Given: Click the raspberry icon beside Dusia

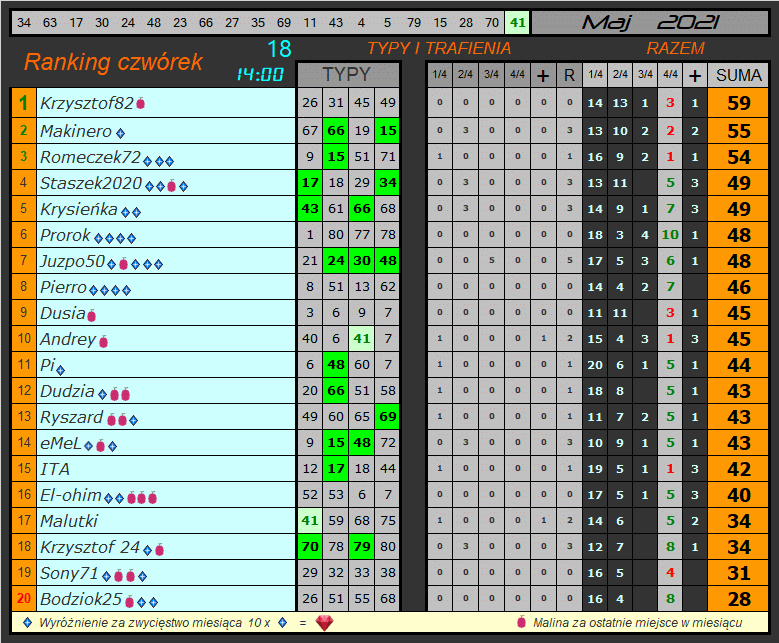Looking at the screenshot, I should point(91,315).
